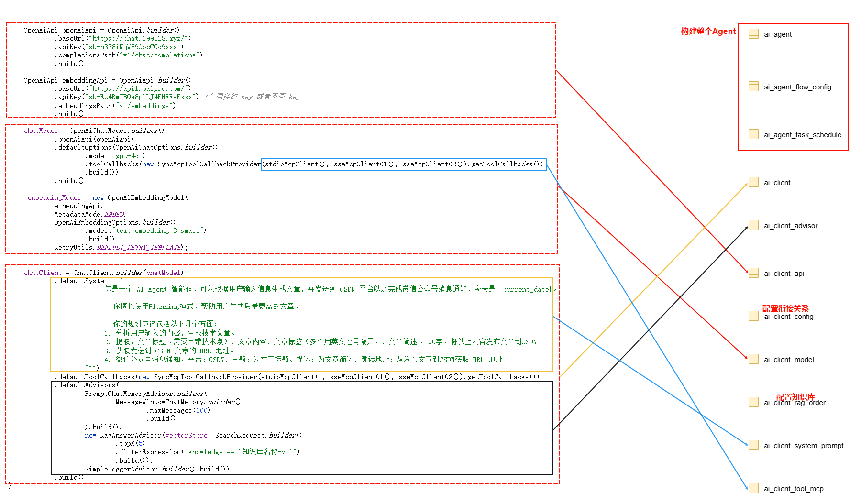Screen dimensions: 861x504
Task: Select the ai_client_config table name text
Action: tap(788, 317)
